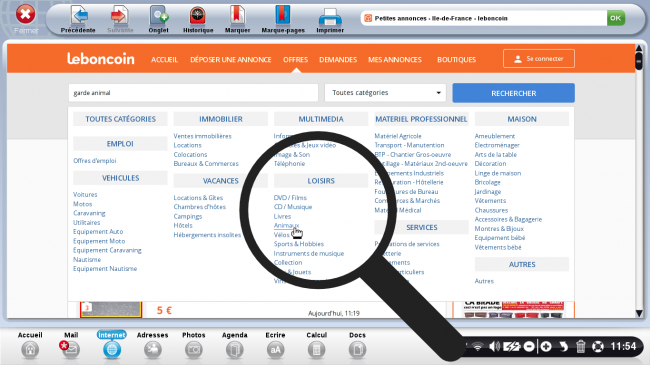Open the Animaux category link

point(286,225)
